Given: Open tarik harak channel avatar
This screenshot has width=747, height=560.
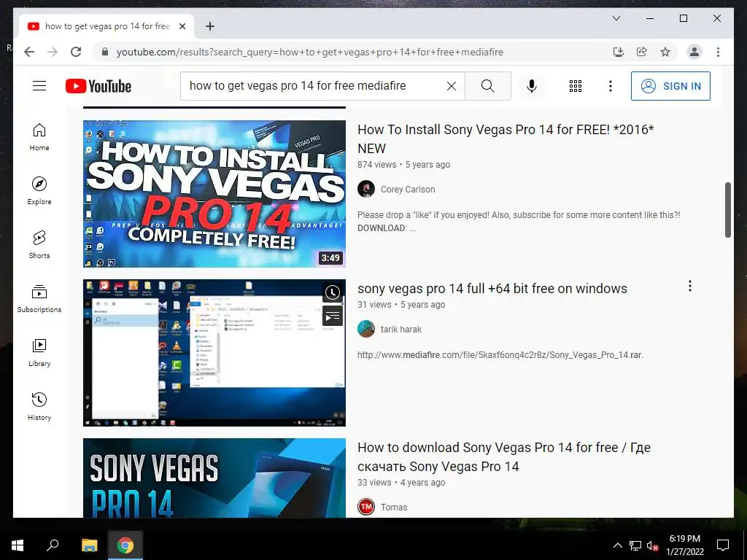Looking at the screenshot, I should click(366, 329).
